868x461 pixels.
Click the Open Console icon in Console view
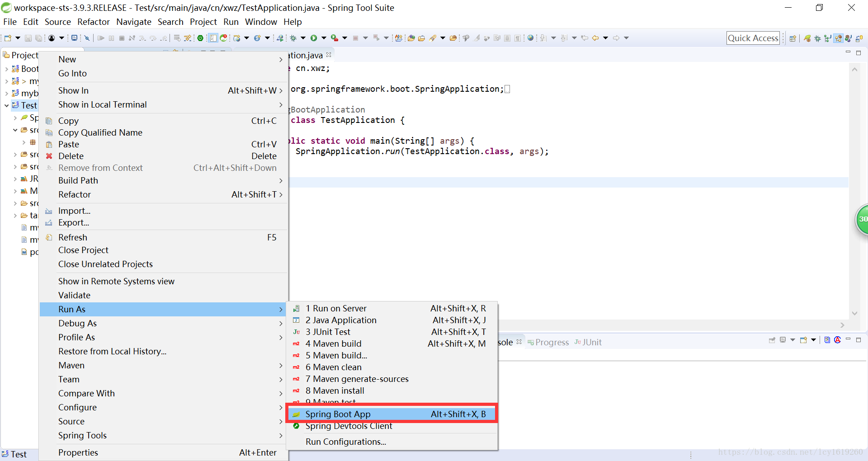803,340
